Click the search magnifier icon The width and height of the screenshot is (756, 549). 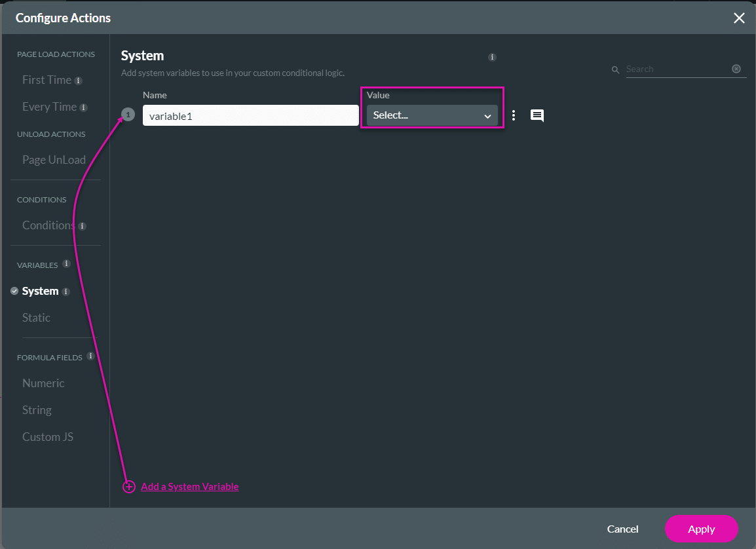pyautogui.click(x=615, y=69)
